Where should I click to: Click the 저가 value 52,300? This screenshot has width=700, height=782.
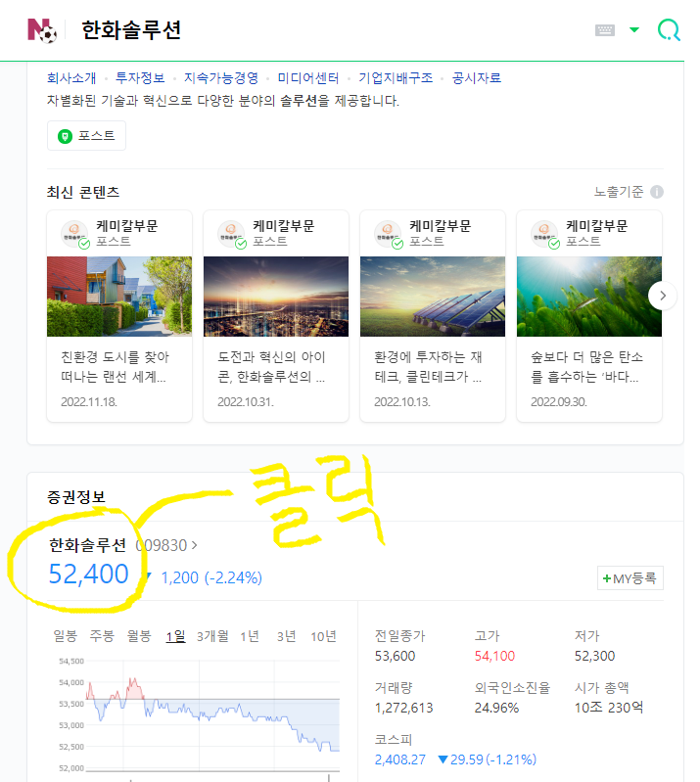(x=594, y=656)
